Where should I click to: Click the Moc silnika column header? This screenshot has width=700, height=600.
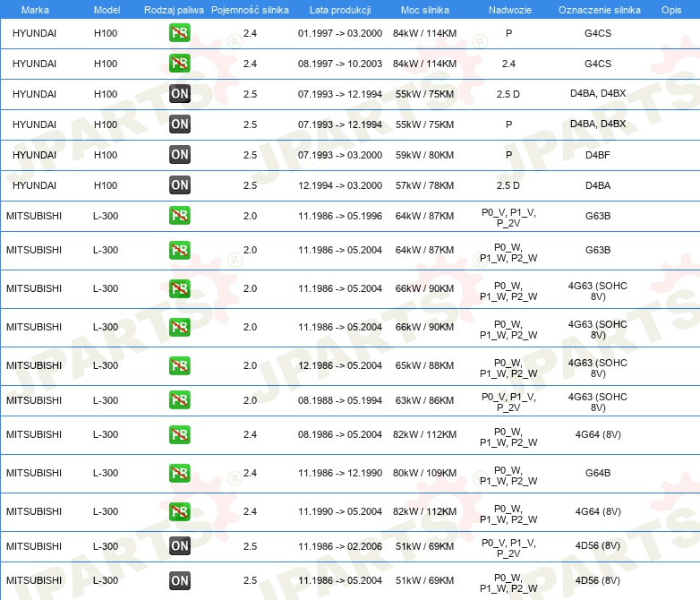[424, 10]
